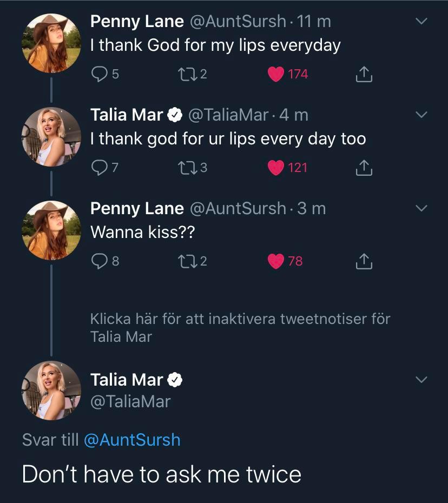Open chevron menu on Talia Mar's main tweet
Screen dimensions: 448x503
(421, 380)
